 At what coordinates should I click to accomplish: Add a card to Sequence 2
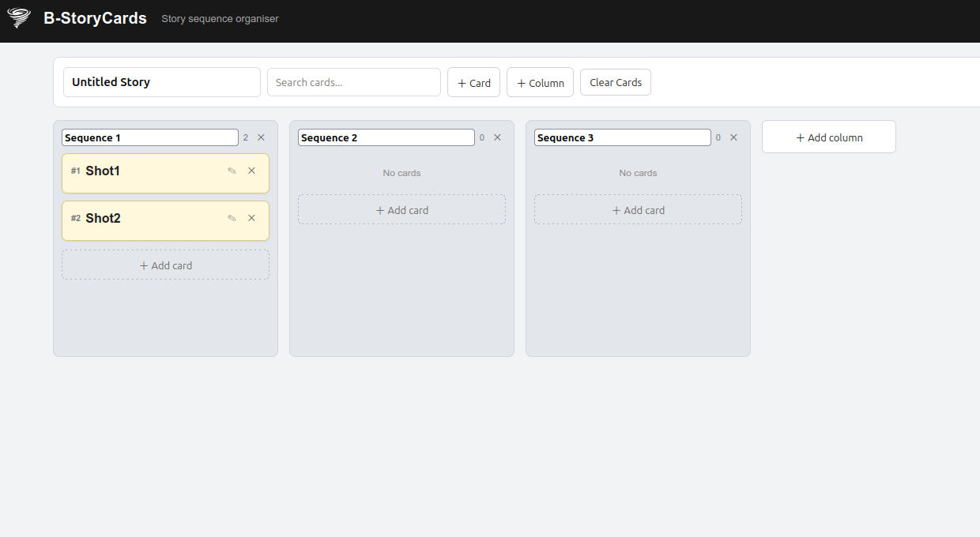pyautogui.click(x=401, y=210)
